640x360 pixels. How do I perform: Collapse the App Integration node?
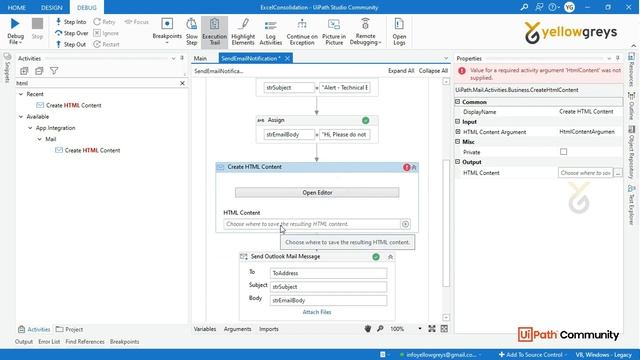tap(30, 128)
